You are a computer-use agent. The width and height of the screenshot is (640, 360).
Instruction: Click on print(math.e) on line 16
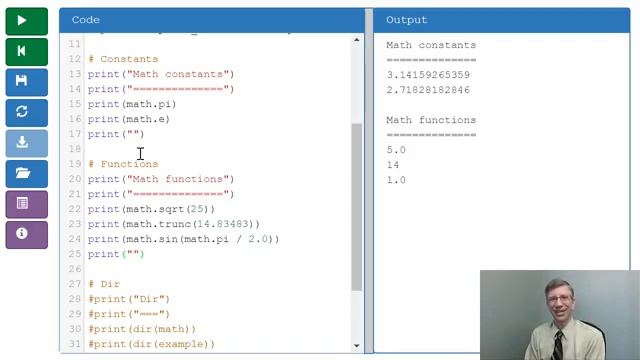129,119
